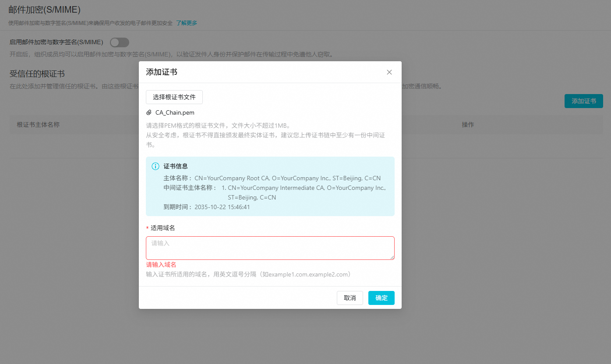This screenshot has width=611, height=364.
Task: Click the 到期时间 expiry date value
Action: point(222,207)
